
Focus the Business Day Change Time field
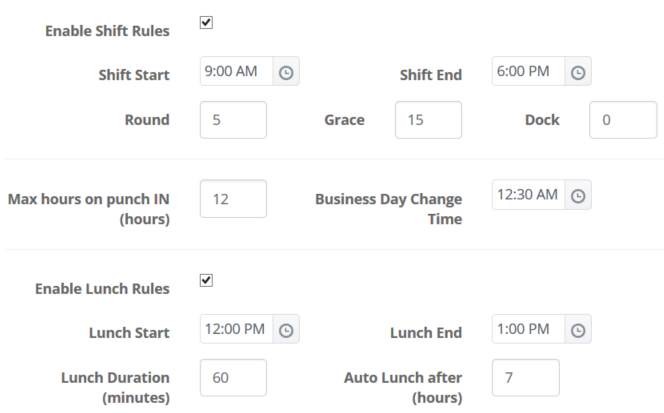(528, 196)
